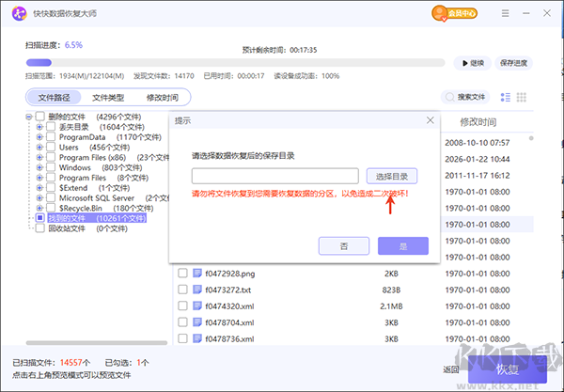This screenshot has height=392, width=564.
Task: Tick checkbox for 丢失目录
Action: tap(51, 127)
